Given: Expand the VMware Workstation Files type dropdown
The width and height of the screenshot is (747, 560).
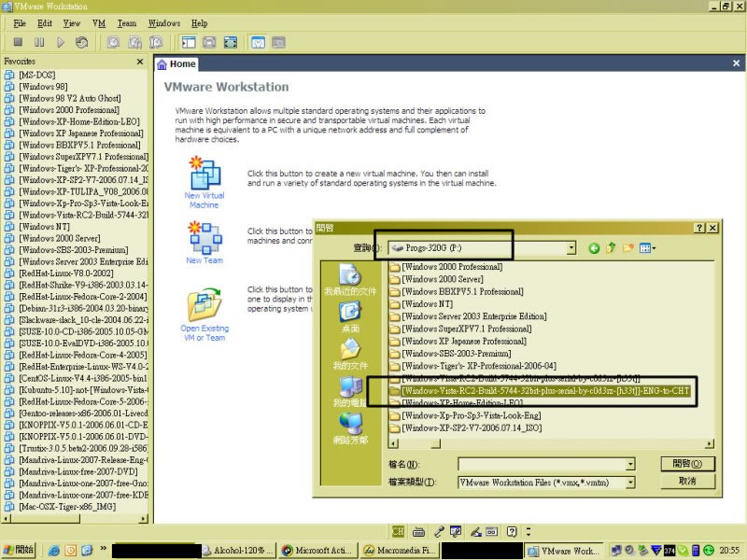Looking at the screenshot, I should (630, 483).
